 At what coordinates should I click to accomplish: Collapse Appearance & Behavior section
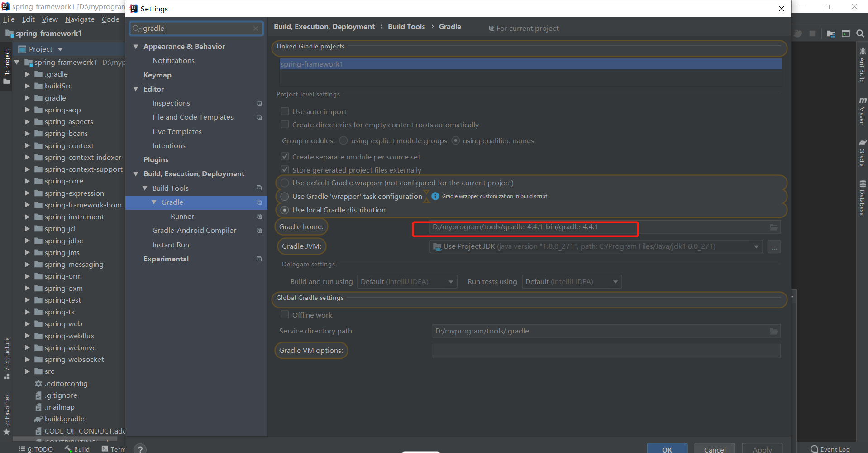tap(136, 47)
